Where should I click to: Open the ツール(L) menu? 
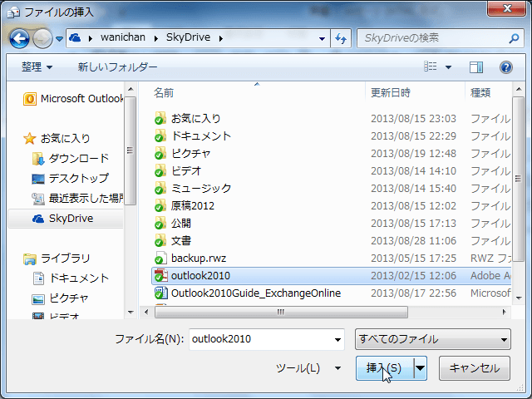308,368
